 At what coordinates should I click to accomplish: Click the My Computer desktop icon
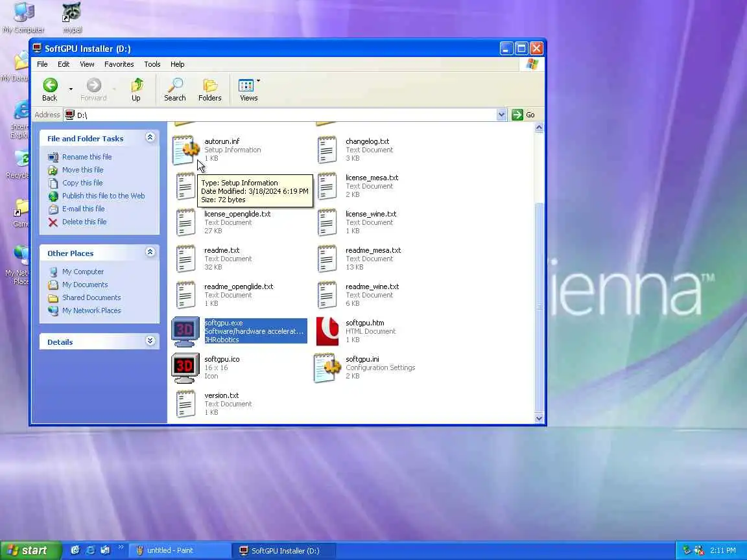[x=23, y=18]
